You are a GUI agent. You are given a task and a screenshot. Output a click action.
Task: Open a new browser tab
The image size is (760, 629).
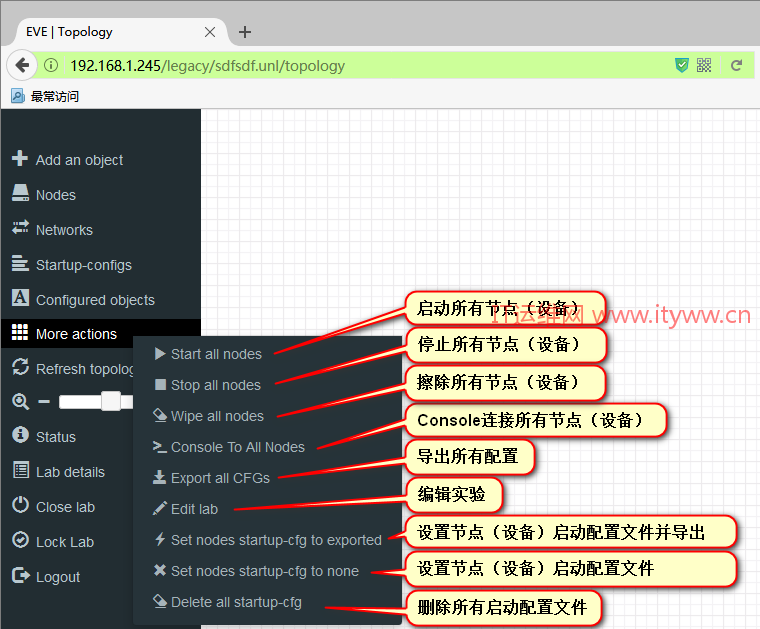[245, 32]
